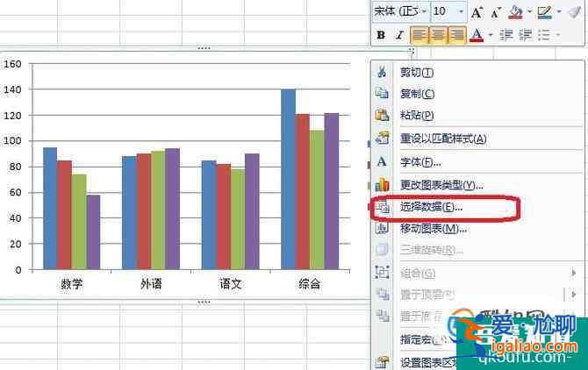Click the bottom edge chart resize handle
This screenshot has width=588, height=370.
tap(204, 302)
